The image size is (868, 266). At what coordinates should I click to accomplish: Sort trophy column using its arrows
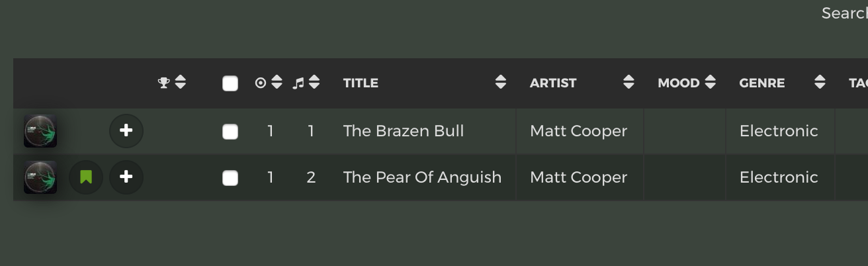coord(180,83)
